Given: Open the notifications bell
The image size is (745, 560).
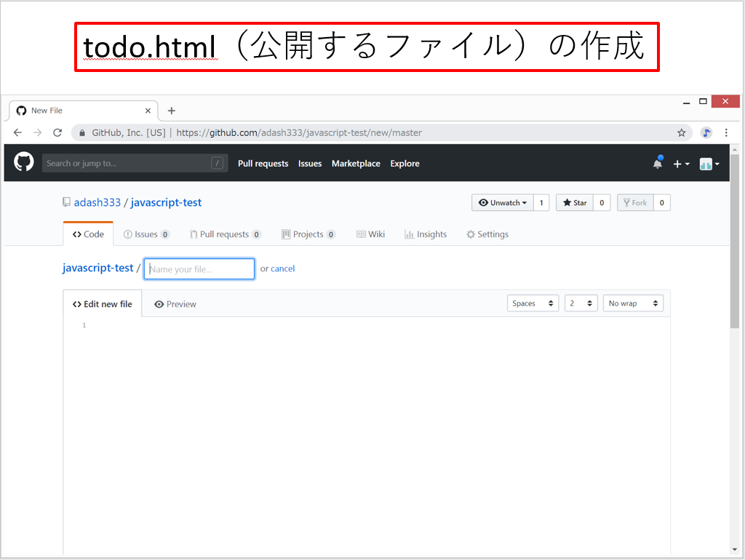Looking at the screenshot, I should 658,164.
